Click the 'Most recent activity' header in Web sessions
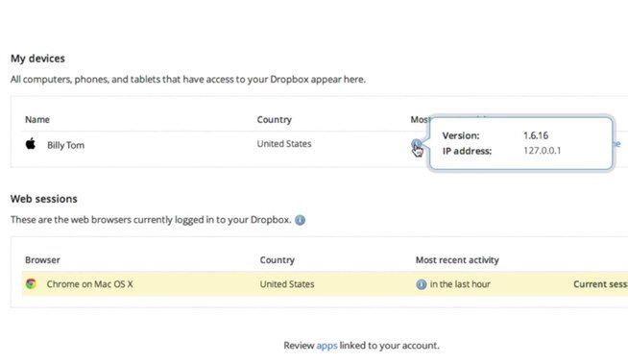This screenshot has height=364, width=628. click(457, 260)
